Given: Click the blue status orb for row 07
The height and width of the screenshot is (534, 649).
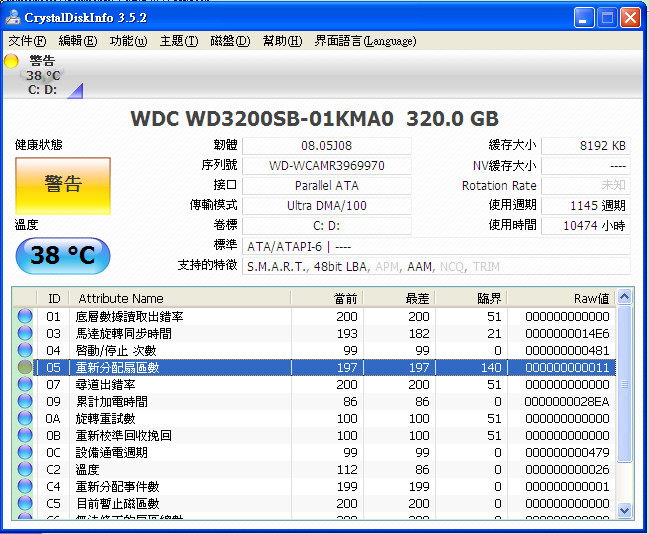Looking at the screenshot, I should pos(25,384).
